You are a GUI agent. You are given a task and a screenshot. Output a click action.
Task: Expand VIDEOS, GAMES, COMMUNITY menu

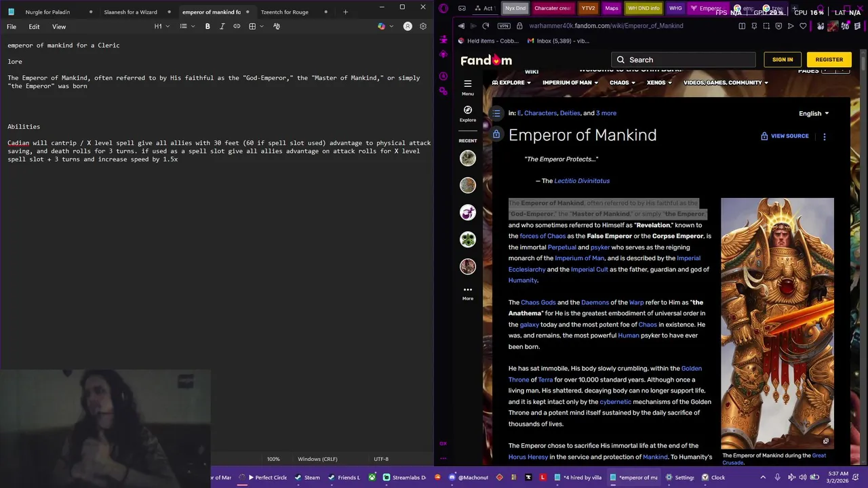point(726,83)
